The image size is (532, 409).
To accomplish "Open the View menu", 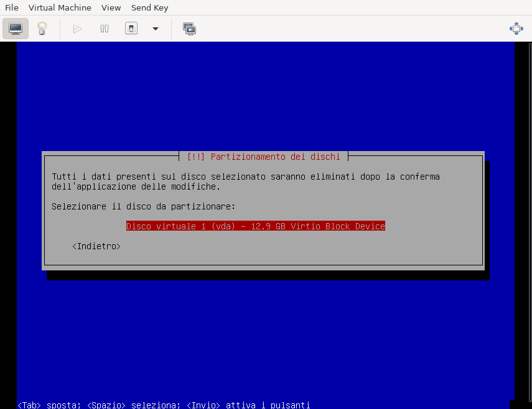I will click(111, 7).
